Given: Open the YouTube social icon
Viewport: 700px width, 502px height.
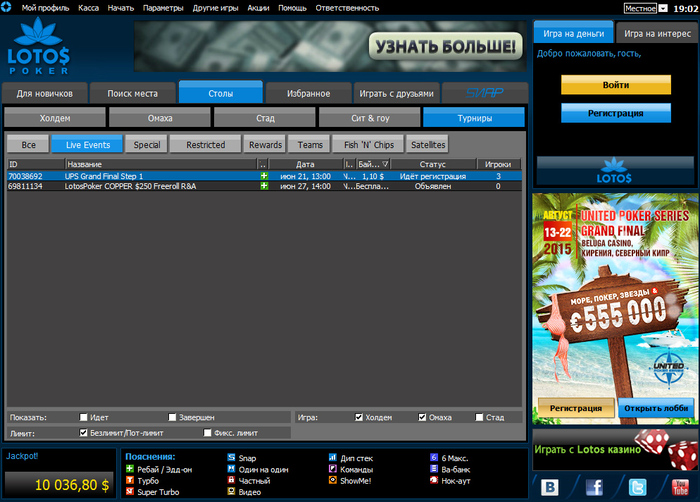Looking at the screenshot, I should [x=680, y=487].
